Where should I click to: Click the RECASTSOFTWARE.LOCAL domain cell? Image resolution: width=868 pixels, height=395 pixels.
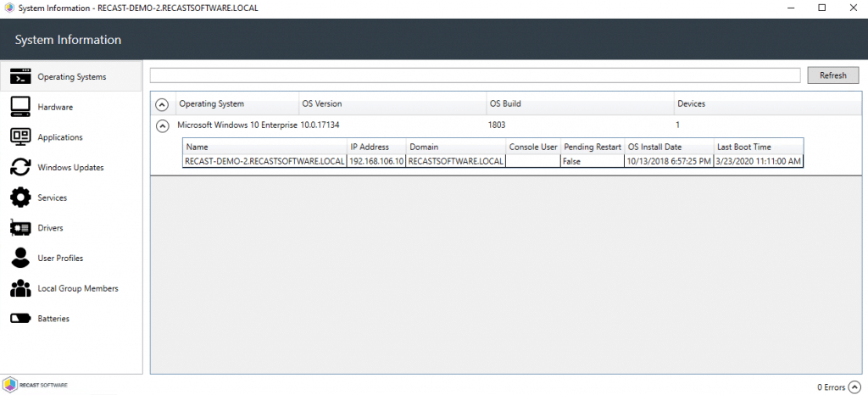pyautogui.click(x=456, y=161)
